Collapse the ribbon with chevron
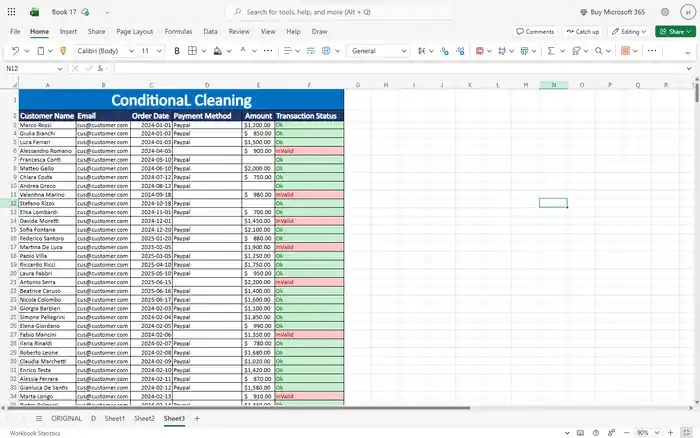This screenshot has width=700, height=438. (x=688, y=53)
